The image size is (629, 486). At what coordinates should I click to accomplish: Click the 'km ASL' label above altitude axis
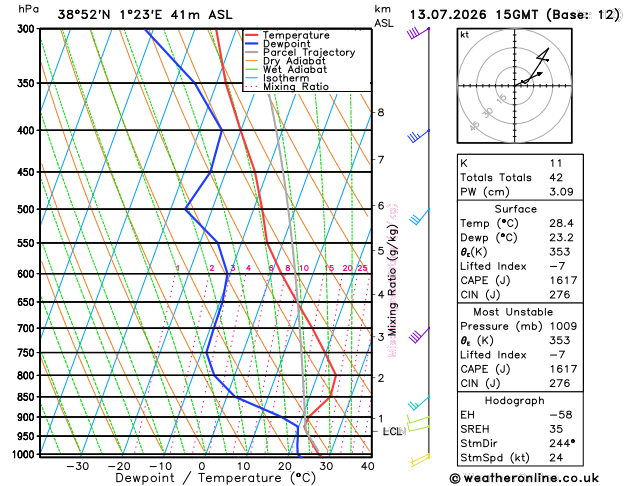coord(383,16)
